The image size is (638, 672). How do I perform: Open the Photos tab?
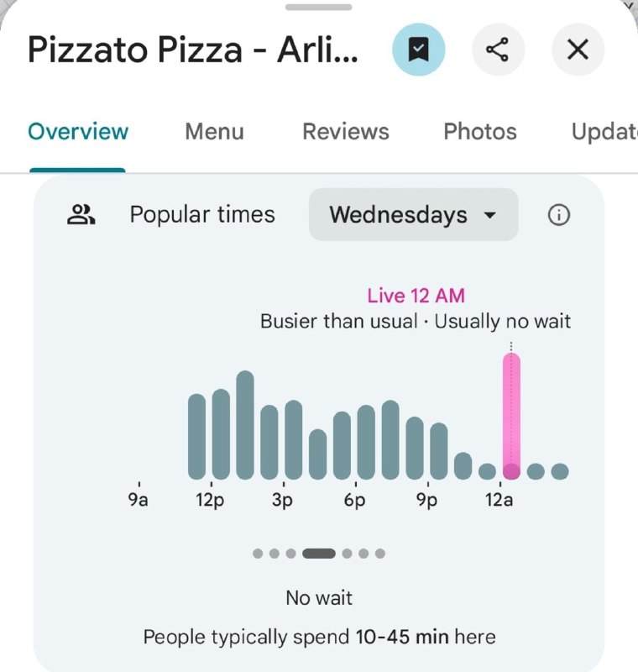pyautogui.click(x=480, y=131)
